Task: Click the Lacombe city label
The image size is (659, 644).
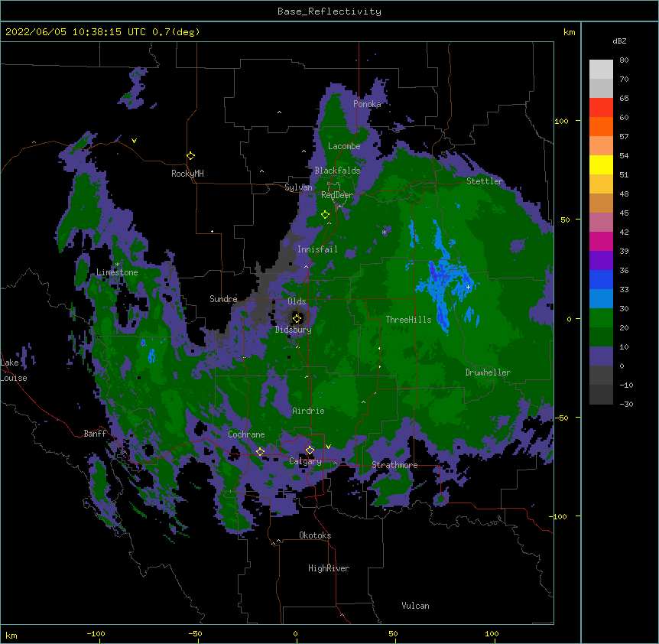Action: pos(344,146)
